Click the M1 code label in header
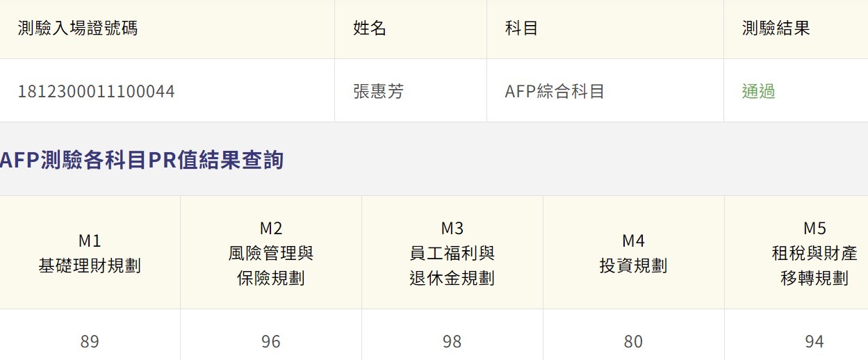Viewport: 868px width, 360px height. tap(90, 241)
